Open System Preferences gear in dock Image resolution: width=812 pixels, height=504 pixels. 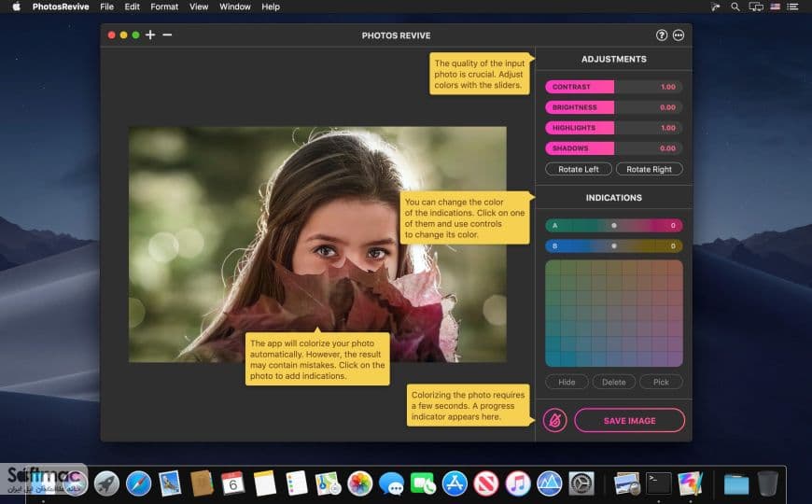581,484
